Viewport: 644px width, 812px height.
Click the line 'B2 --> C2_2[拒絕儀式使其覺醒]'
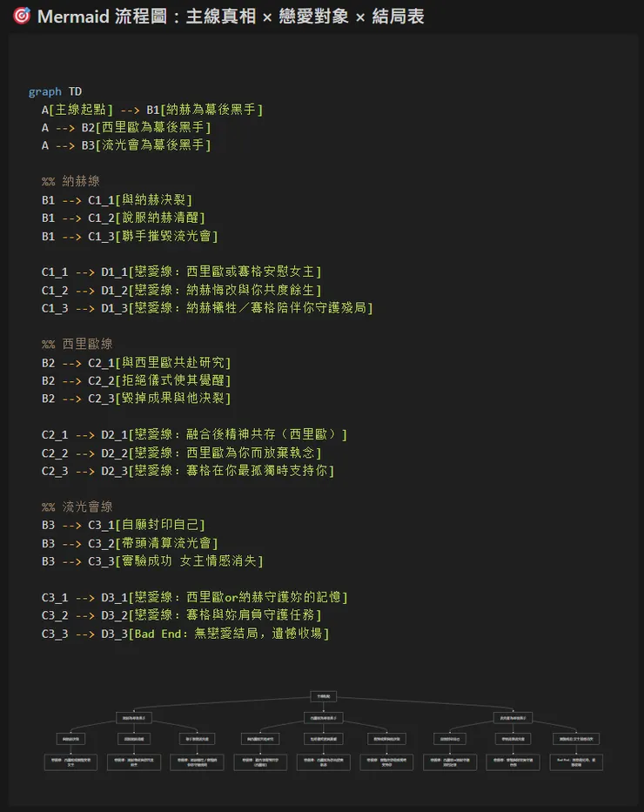point(136,380)
